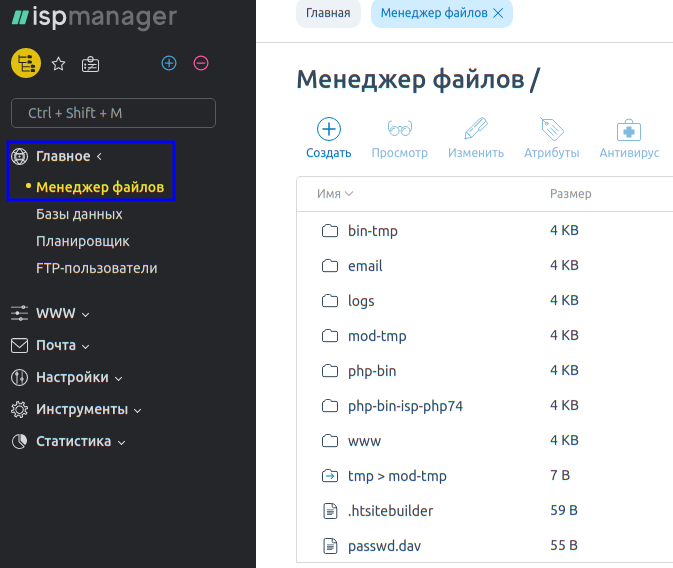Screen dimensions: 673x568
Task: Select the email folder name
Action: [365, 266]
